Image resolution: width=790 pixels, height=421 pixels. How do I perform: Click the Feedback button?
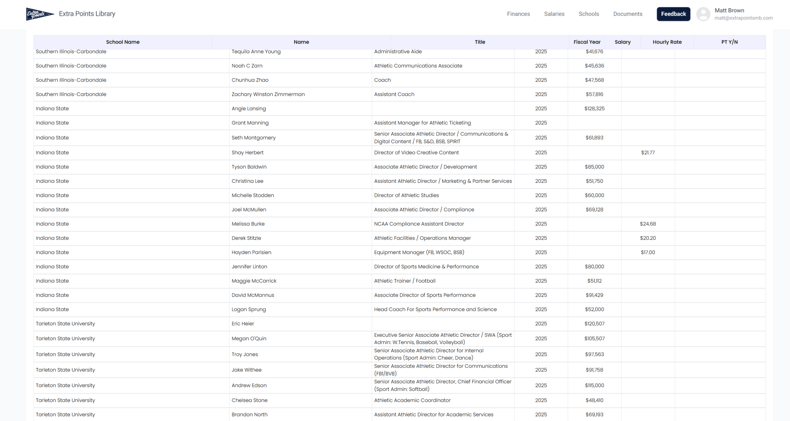coord(674,14)
